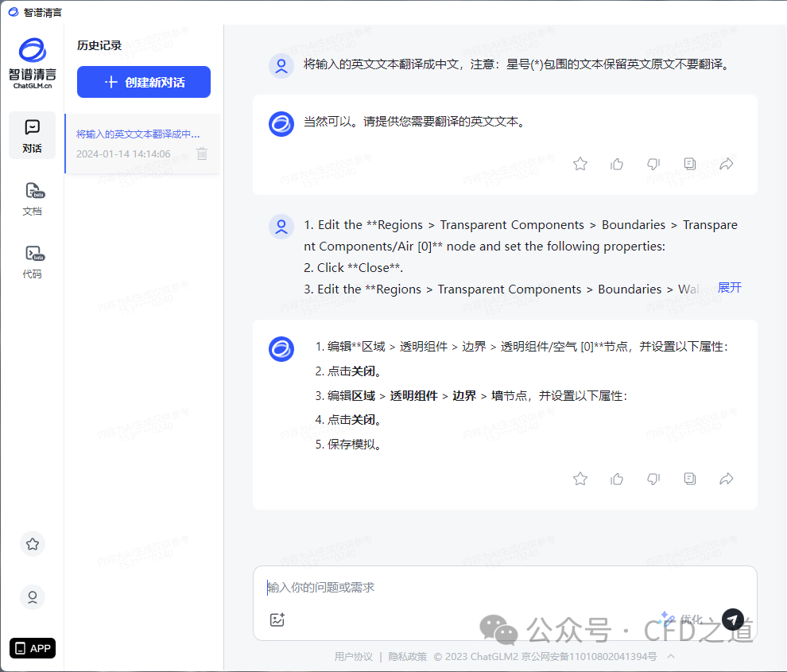This screenshot has width=787, height=672.
Task: Open the 文档 documents section
Action: (x=32, y=199)
